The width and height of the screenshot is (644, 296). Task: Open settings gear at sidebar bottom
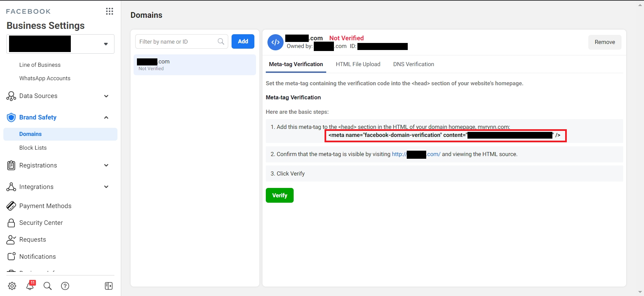click(12, 286)
